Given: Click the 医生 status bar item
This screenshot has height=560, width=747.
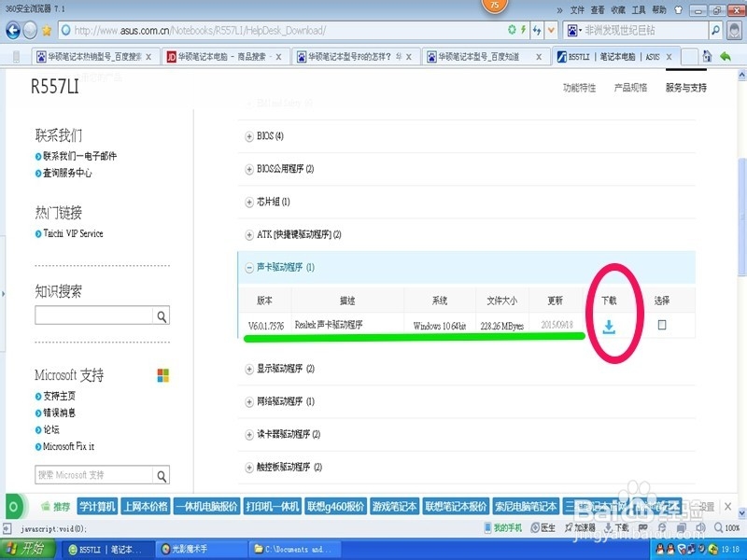Looking at the screenshot, I should [543, 527].
